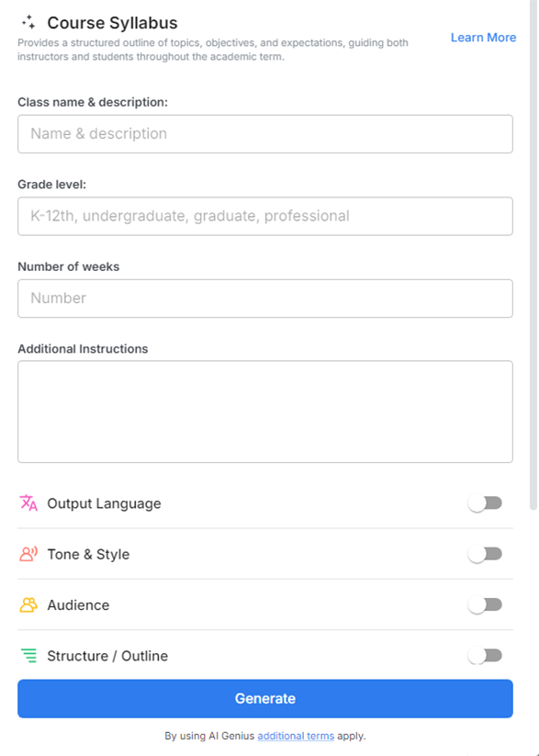Click the Generate button
This screenshot has height=756, width=539.
point(264,698)
